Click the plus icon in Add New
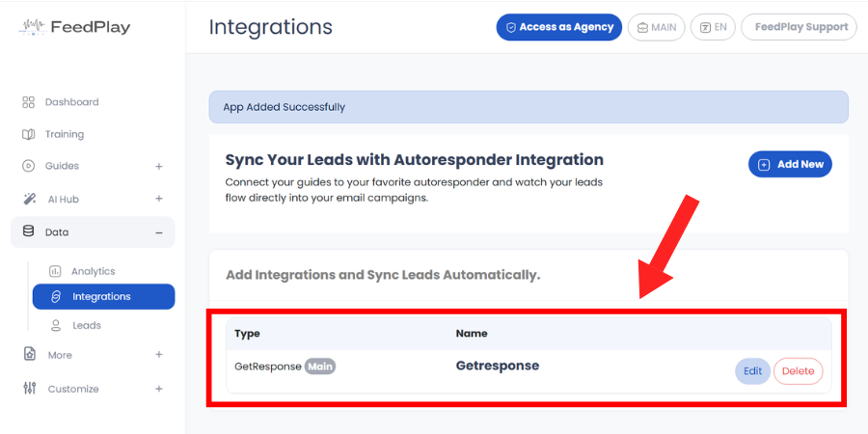This screenshot has height=434, width=868. click(x=764, y=164)
